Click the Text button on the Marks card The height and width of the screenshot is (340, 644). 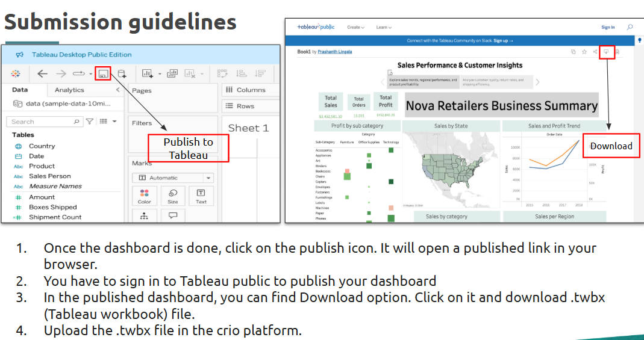pyautogui.click(x=201, y=196)
